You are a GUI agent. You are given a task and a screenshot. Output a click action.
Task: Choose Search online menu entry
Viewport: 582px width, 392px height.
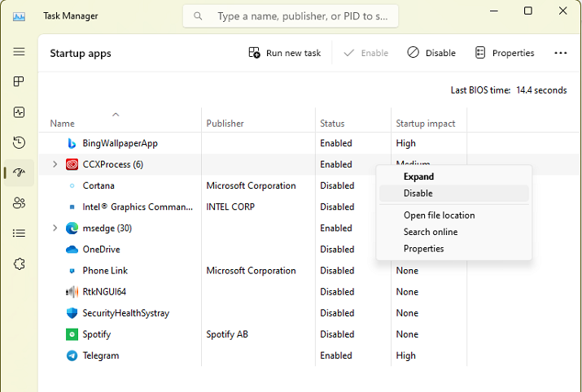click(454, 232)
